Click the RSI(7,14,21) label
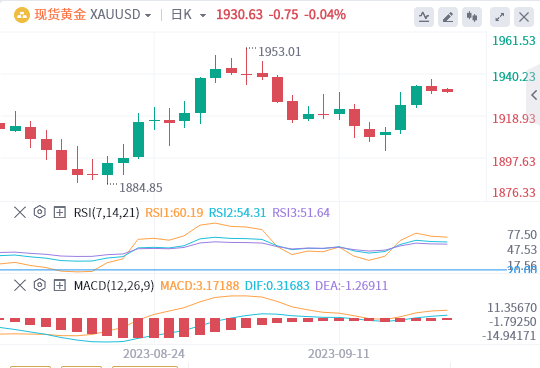Screen dimensions: 540x368 pos(106,212)
